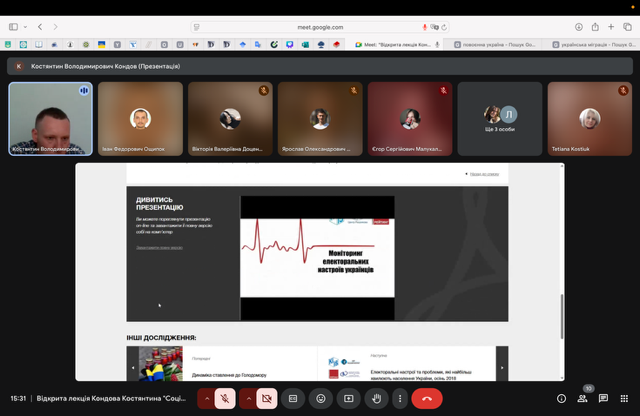This screenshot has width=640, height=416.
Task: Open the emoji reactions panel
Action: click(x=321, y=398)
